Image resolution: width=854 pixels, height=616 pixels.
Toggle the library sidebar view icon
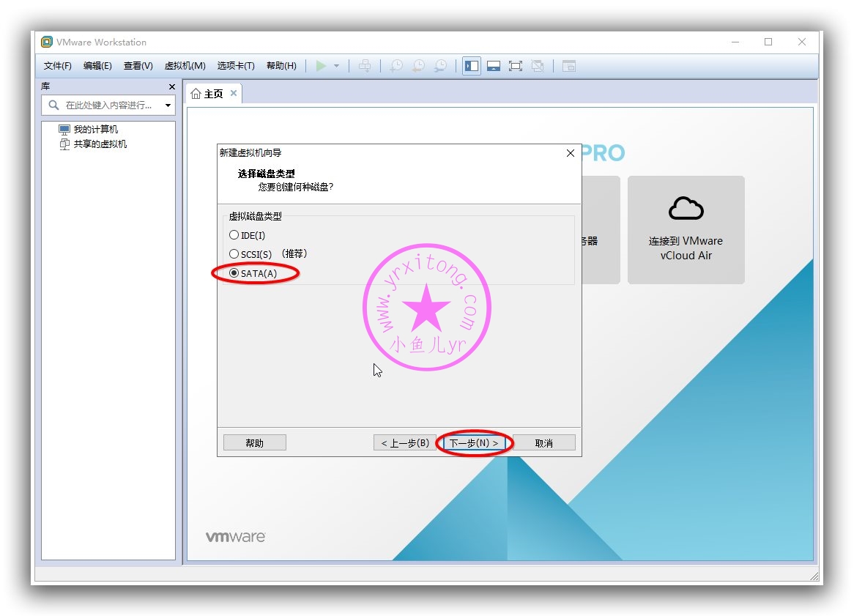pyautogui.click(x=472, y=66)
